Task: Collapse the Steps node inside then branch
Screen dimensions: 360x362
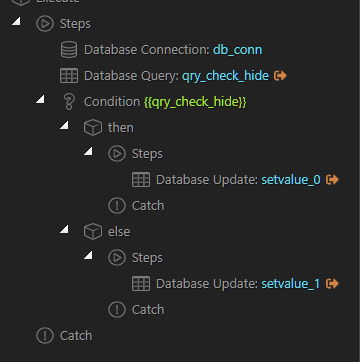Action: 88,151
